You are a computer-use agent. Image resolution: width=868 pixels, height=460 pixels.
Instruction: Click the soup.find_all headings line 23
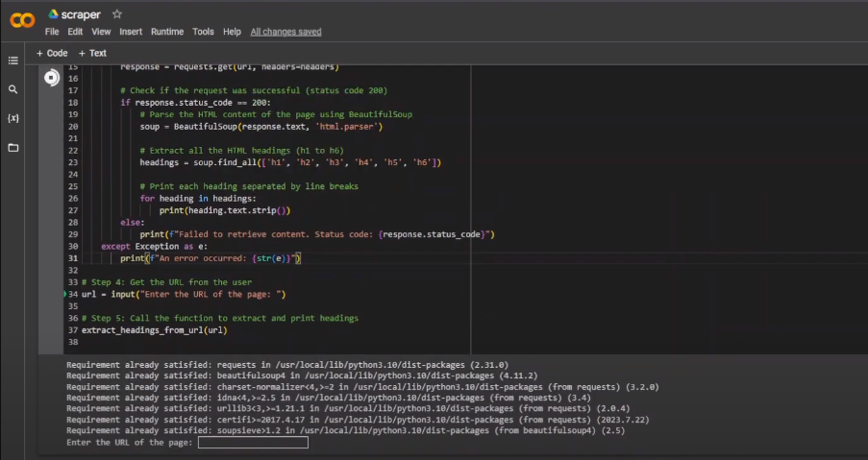[x=290, y=162]
